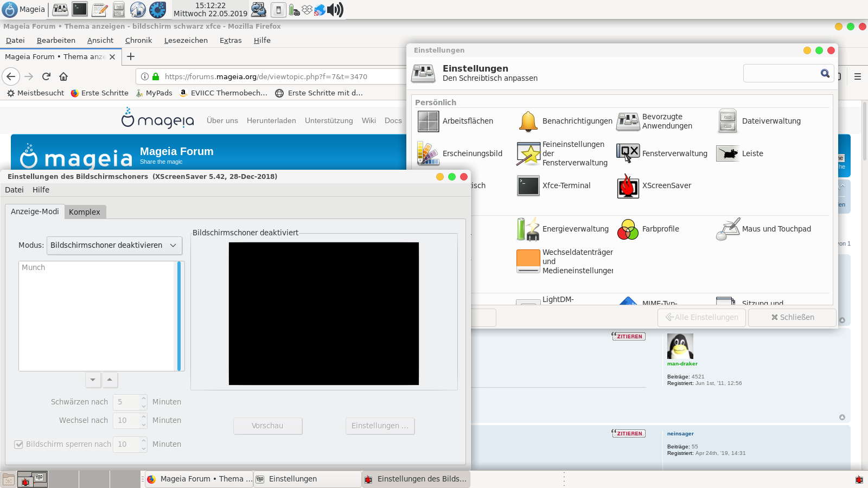Open Firefox Chronik menu
This screenshot has height=488, width=868.
(138, 40)
